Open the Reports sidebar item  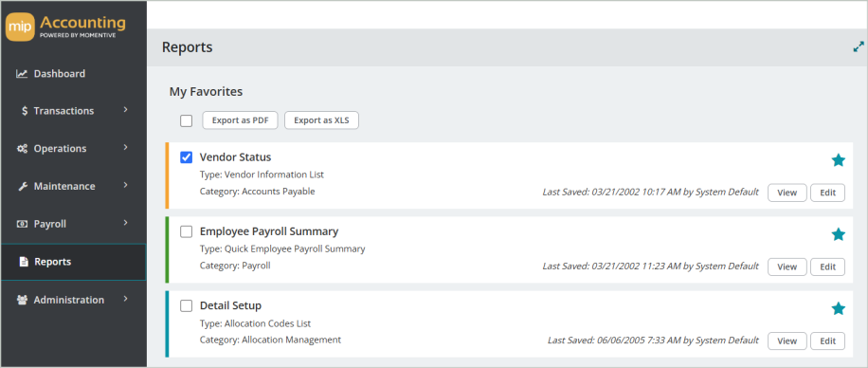tap(73, 262)
